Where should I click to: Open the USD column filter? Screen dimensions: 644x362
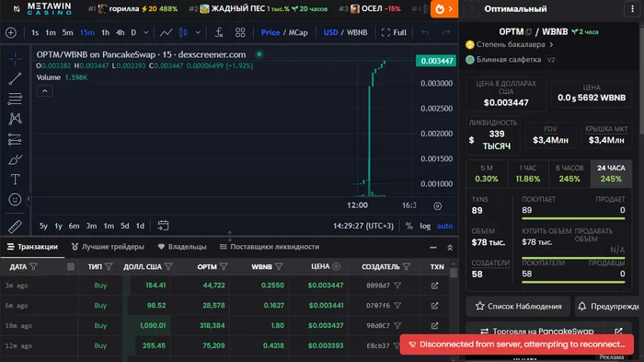[168, 267]
